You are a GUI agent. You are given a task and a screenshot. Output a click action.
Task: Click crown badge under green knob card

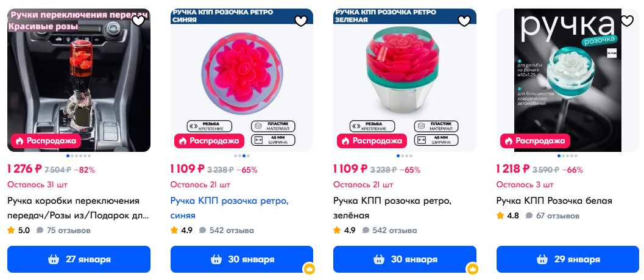click(x=472, y=268)
